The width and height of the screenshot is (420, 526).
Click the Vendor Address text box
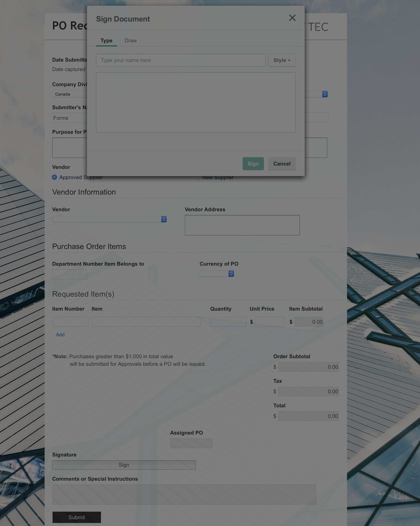tap(242, 225)
